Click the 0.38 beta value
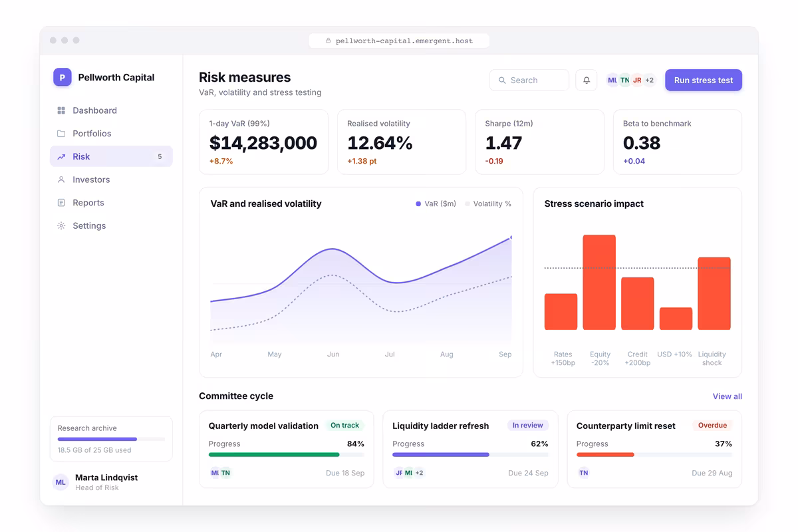798x532 pixels. click(642, 143)
